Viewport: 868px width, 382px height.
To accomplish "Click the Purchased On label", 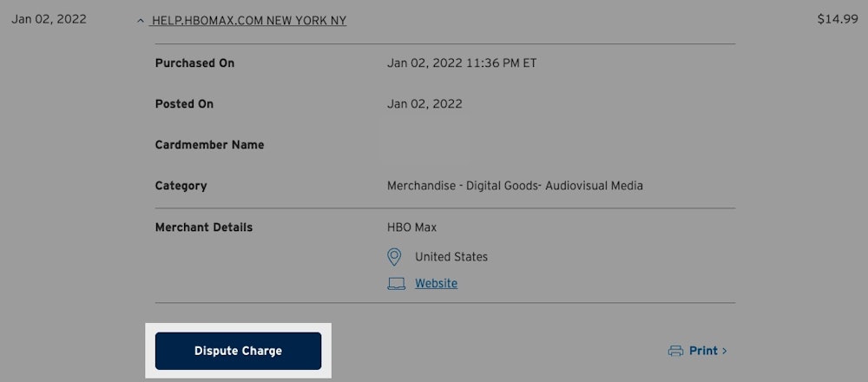I will point(194,63).
